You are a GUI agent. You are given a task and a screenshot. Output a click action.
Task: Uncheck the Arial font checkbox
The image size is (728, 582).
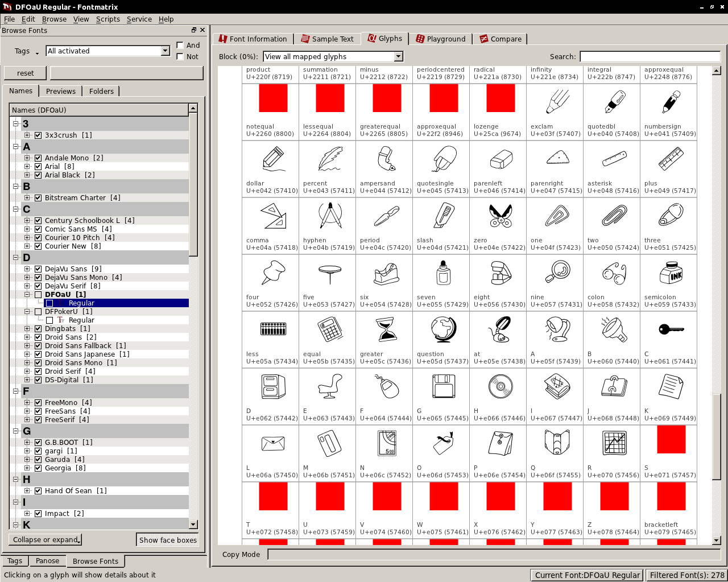tap(38, 167)
